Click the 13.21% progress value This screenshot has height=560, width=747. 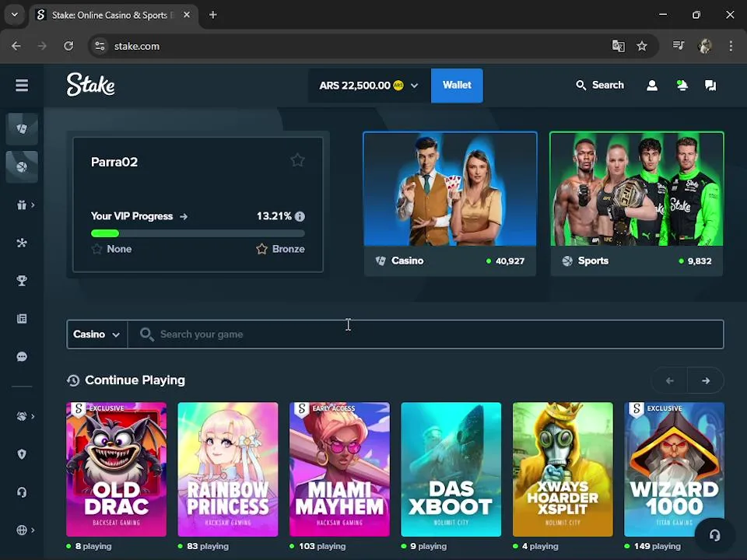pos(274,216)
